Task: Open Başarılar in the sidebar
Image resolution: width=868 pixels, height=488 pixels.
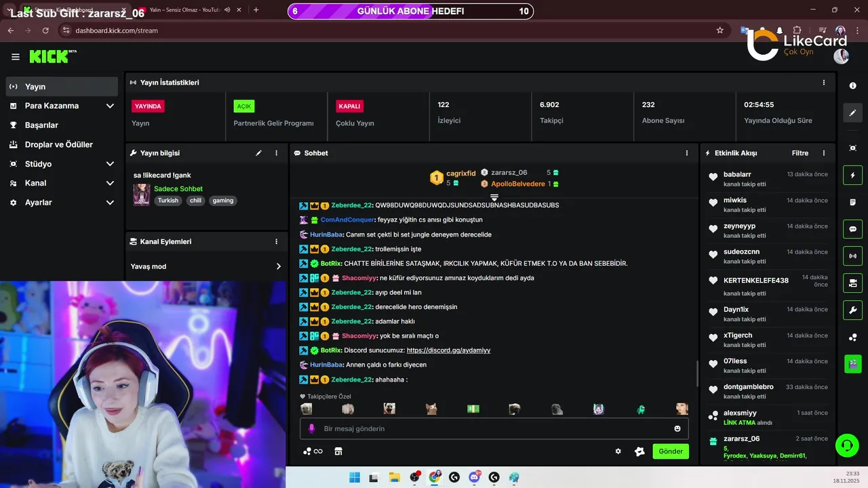Action: pyautogui.click(x=62, y=125)
